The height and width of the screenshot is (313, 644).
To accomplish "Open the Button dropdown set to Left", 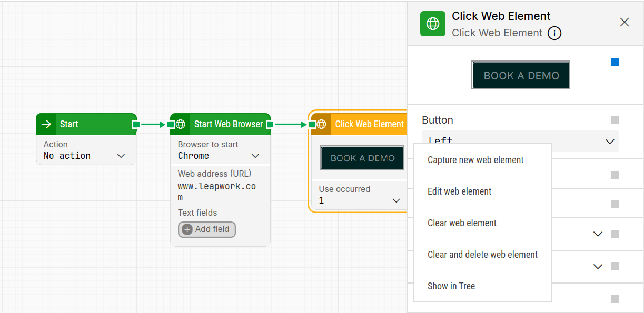I will 520,141.
